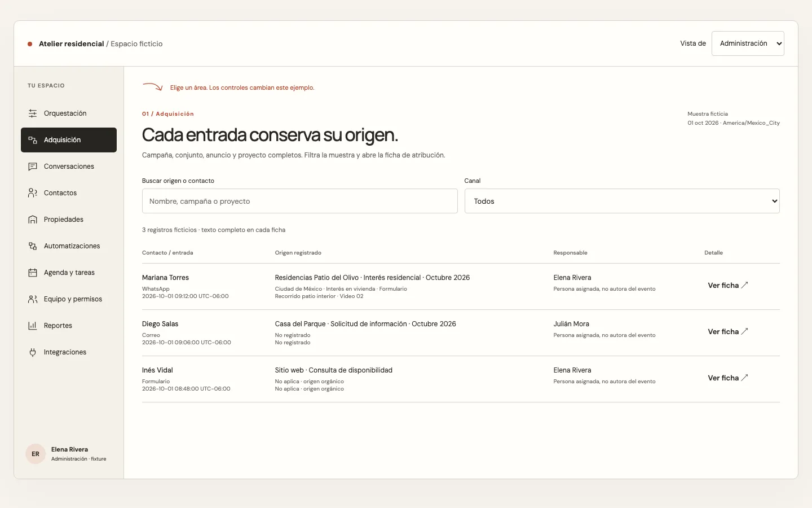Click the Inés Vidal contact name
The height and width of the screenshot is (508, 812).
coord(157,370)
